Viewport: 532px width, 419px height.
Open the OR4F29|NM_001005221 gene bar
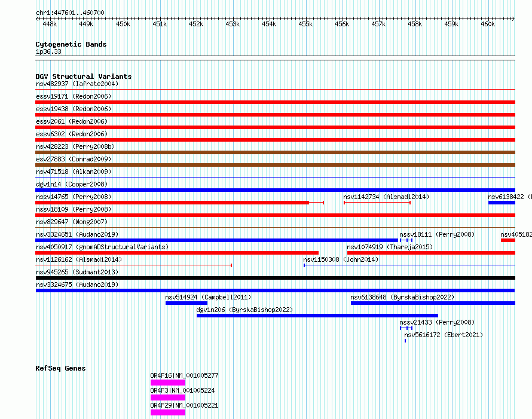(x=168, y=412)
